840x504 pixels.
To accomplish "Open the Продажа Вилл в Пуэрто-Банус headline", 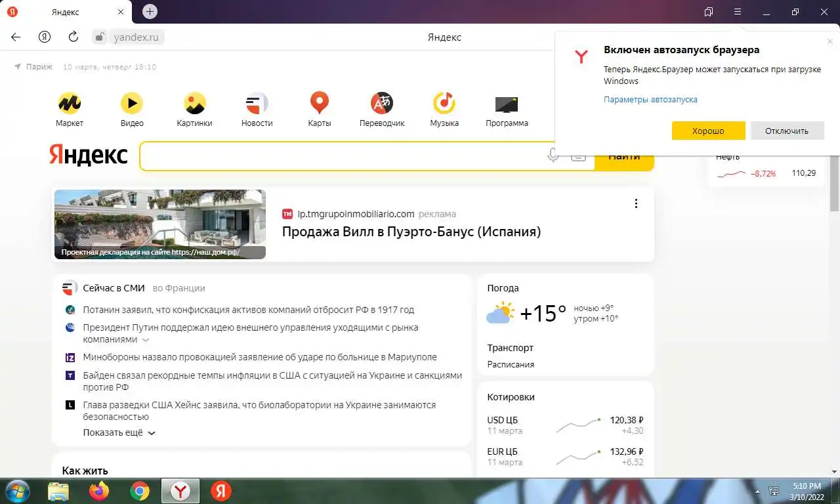I will tap(411, 232).
